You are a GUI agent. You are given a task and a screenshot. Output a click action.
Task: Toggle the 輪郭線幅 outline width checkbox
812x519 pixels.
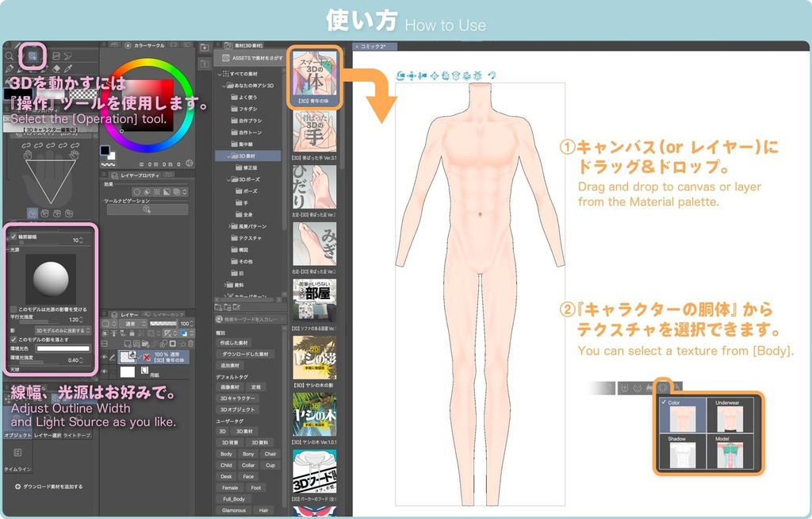12,236
